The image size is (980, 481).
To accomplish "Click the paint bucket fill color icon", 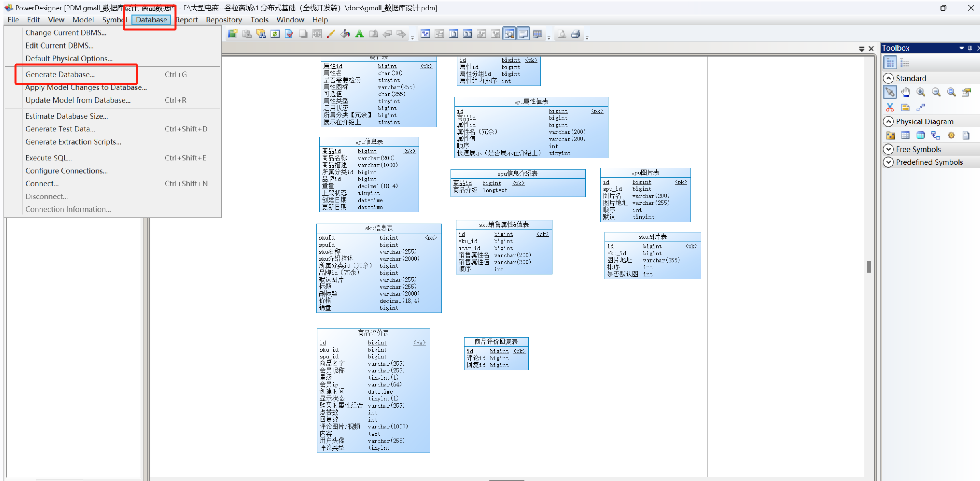I will tap(345, 34).
